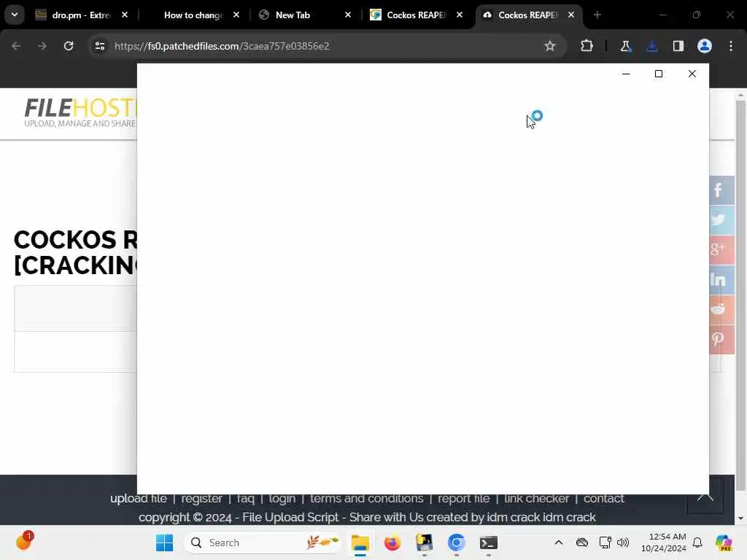Launch Firefox from taskbar
This screenshot has width=747, height=560.
pyautogui.click(x=392, y=542)
